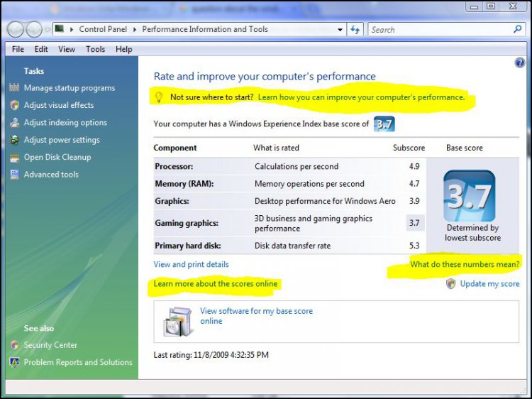The image size is (532, 399).
Task: Click What do these numbers mean link
Action: (465, 264)
